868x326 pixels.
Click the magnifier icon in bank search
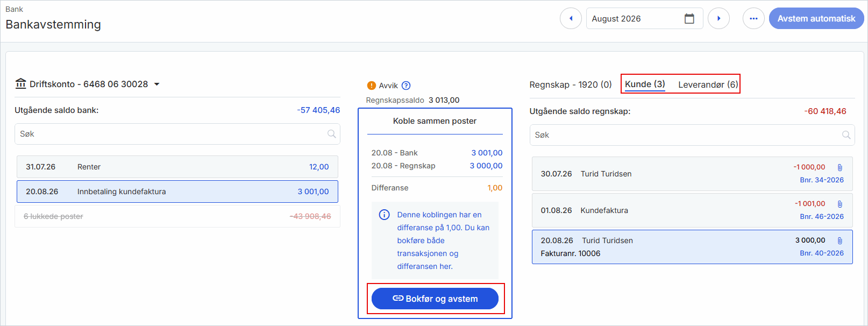pos(332,134)
